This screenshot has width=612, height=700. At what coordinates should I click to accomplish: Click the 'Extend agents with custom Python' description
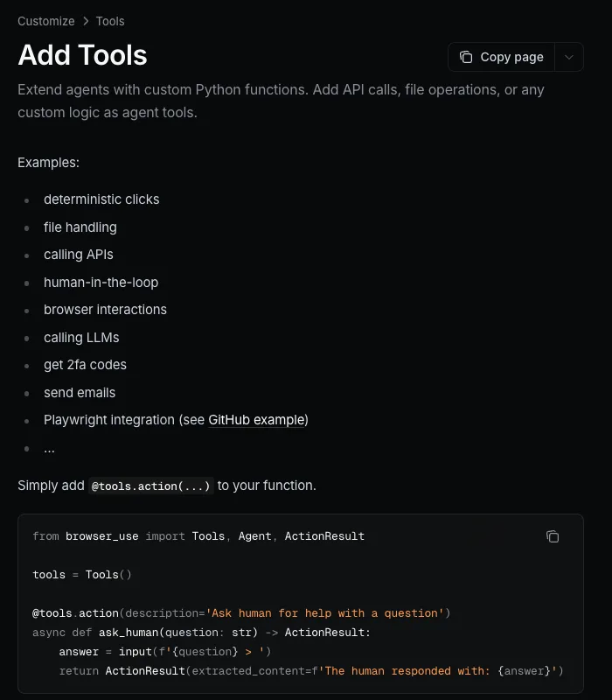281,101
